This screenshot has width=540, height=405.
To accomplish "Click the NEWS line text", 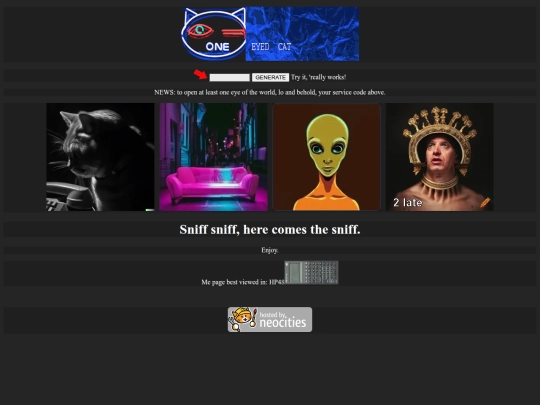I will pyautogui.click(x=270, y=92).
